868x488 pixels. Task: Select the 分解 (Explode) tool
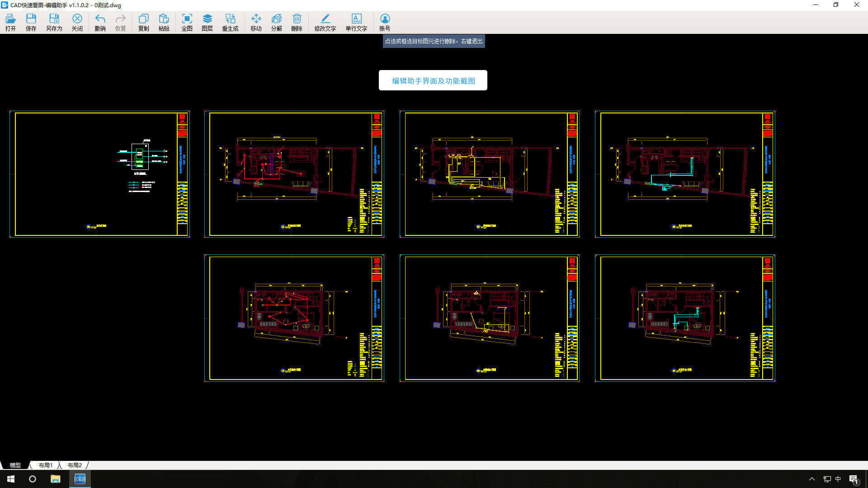pyautogui.click(x=276, y=22)
